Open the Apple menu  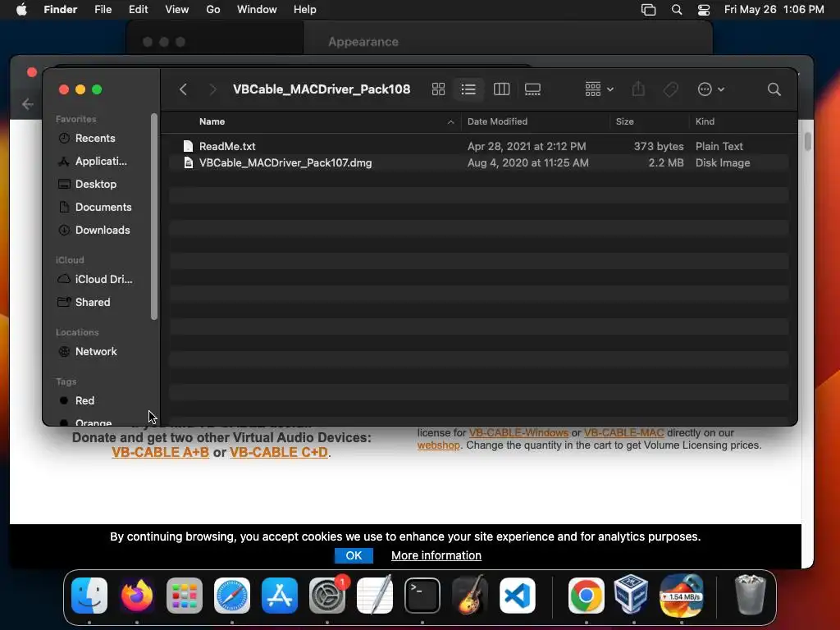pyautogui.click(x=21, y=10)
